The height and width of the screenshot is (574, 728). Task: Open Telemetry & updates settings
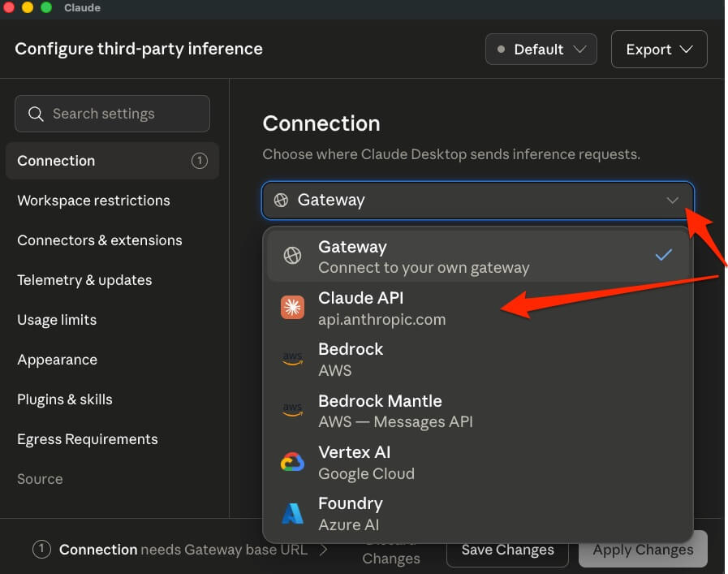pyautogui.click(x=112, y=280)
